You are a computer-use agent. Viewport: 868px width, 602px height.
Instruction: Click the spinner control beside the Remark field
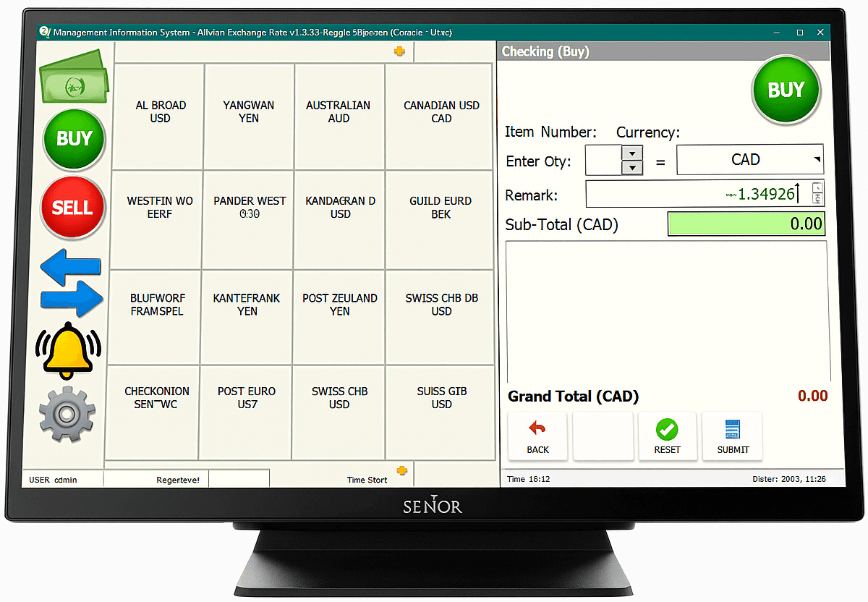818,194
